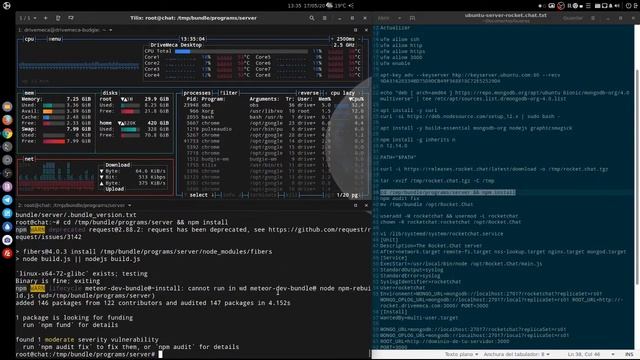
Task: Click the 'net' box label
Action: (x=29, y=159)
